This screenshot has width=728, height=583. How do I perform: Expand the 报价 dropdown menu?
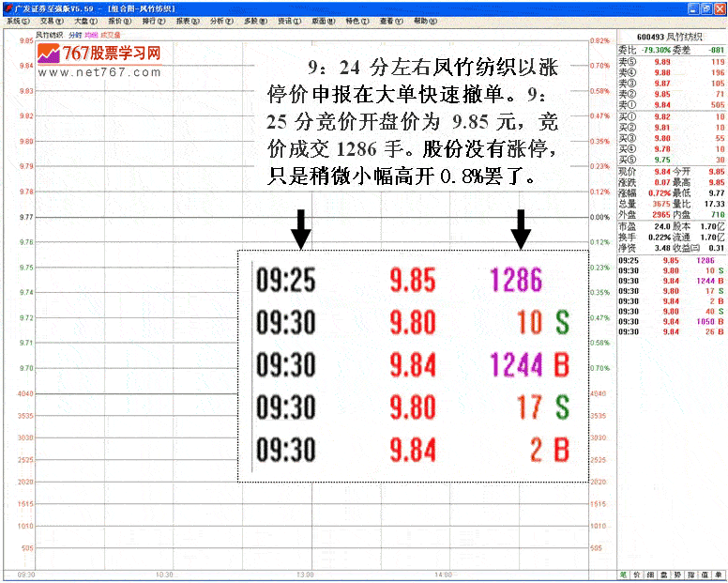[x=119, y=21]
